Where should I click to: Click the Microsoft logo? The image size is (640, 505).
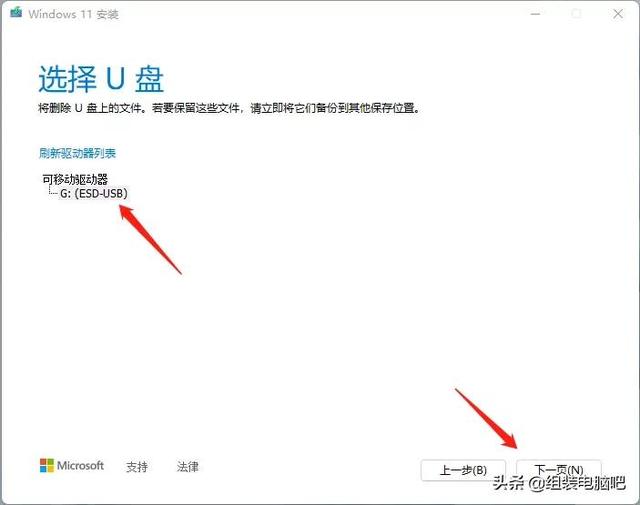[72, 465]
